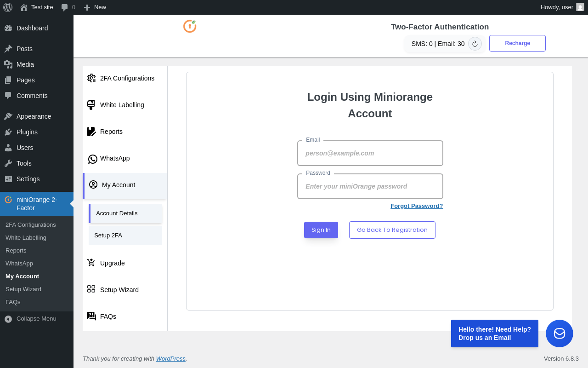Click the WordPress logo in admin bar
Image resolution: width=588 pixels, height=368 pixels.
[x=8, y=7]
